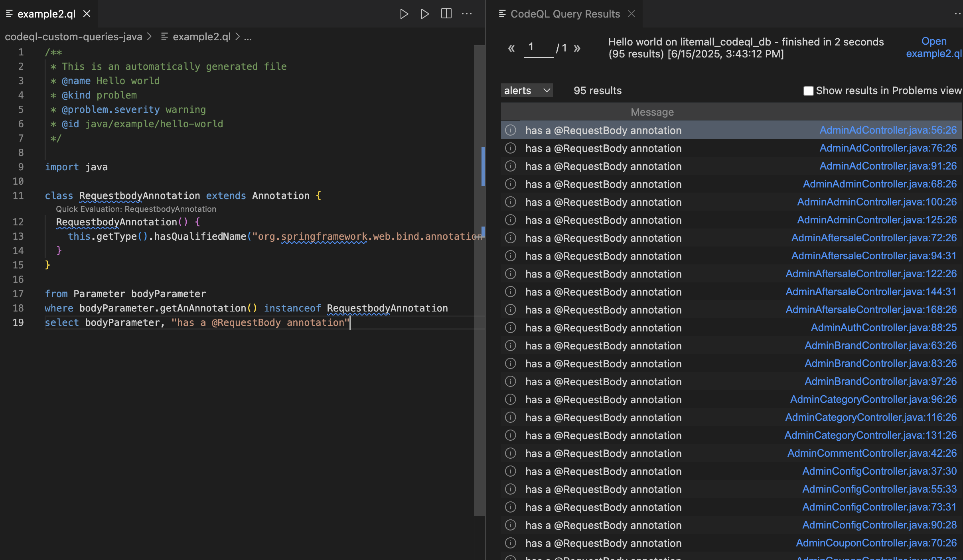The width and height of the screenshot is (963, 560).
Task: Switch to CodeQL Query Results tab
Action: pyautogui.click(x=565, y=14)
